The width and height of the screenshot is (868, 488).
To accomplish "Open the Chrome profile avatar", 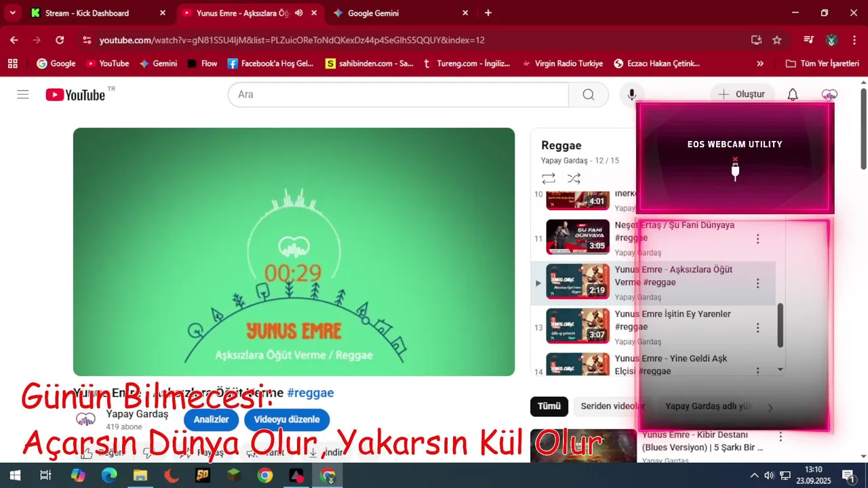I will click(x=831, y=40).
